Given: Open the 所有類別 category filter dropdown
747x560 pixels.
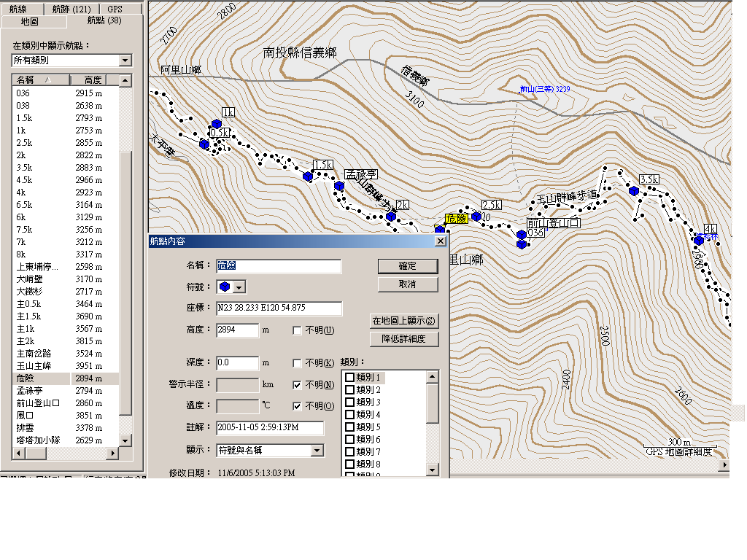Looking at the screenshot, I should point(125,61).
